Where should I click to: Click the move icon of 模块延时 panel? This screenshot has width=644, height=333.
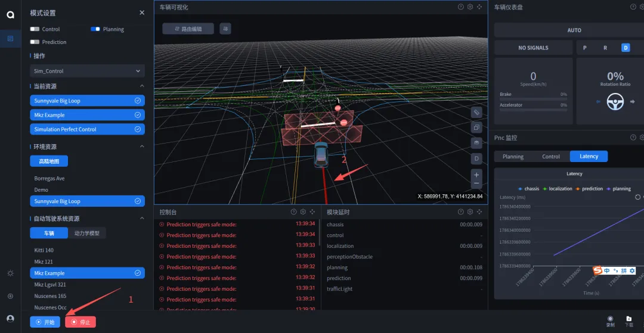(x=479, y=212)
